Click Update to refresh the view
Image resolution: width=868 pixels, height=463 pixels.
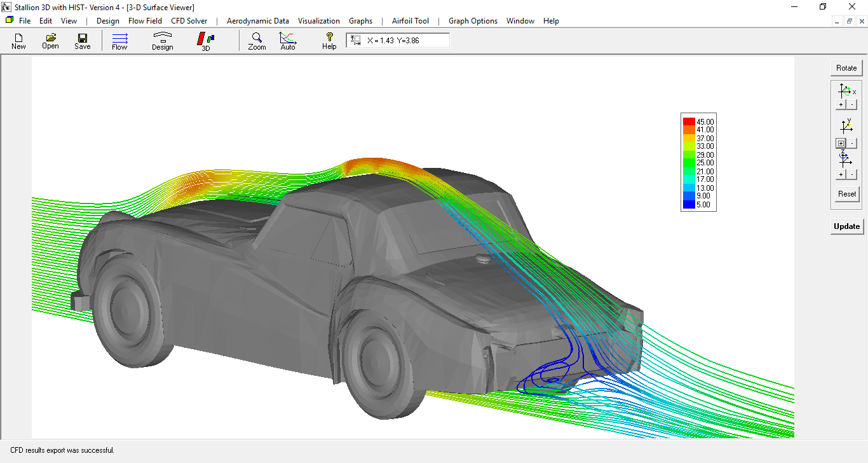(x=846, y=226)
